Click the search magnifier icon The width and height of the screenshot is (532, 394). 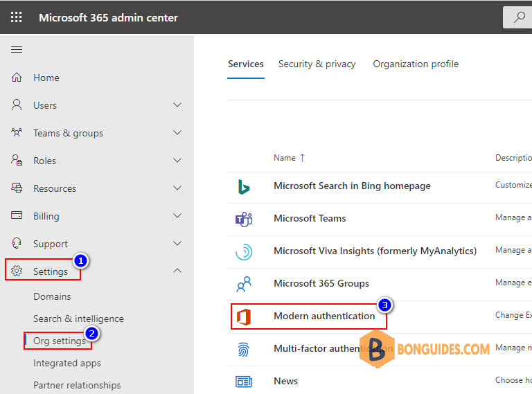(519, 17)
